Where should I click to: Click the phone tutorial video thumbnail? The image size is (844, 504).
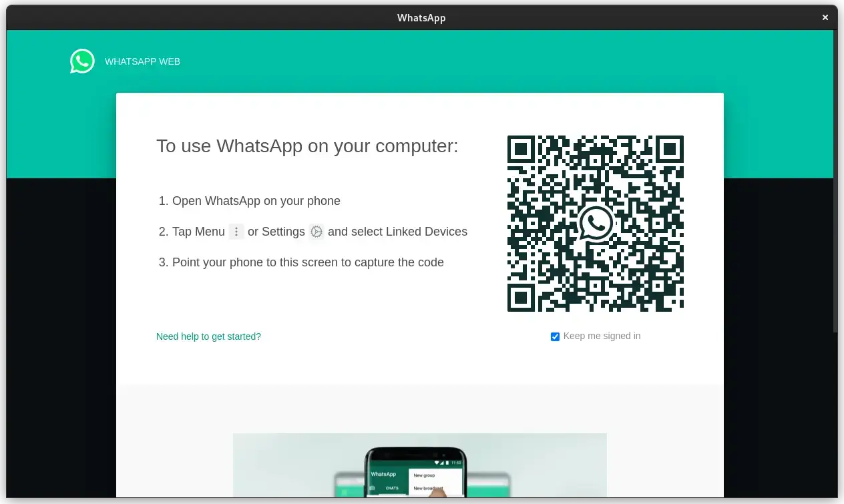click(x=419, y=465)
